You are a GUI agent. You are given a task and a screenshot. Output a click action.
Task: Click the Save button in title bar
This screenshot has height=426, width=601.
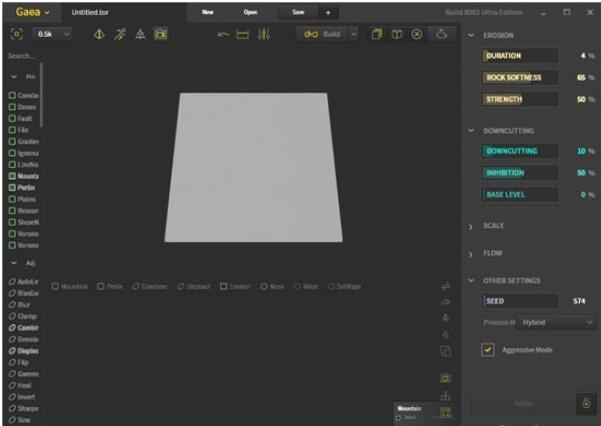[x=297, y=12]
